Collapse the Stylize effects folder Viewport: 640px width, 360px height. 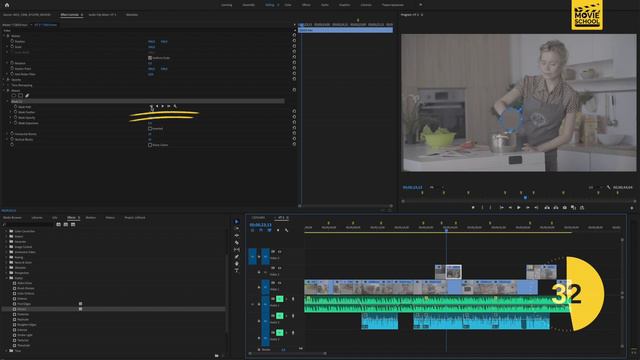[6, 278]
